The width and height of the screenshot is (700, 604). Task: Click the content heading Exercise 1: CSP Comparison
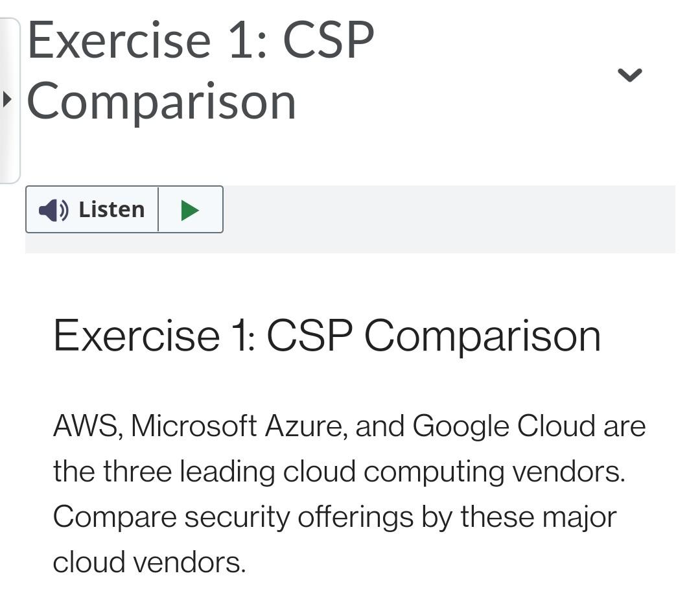327,335
